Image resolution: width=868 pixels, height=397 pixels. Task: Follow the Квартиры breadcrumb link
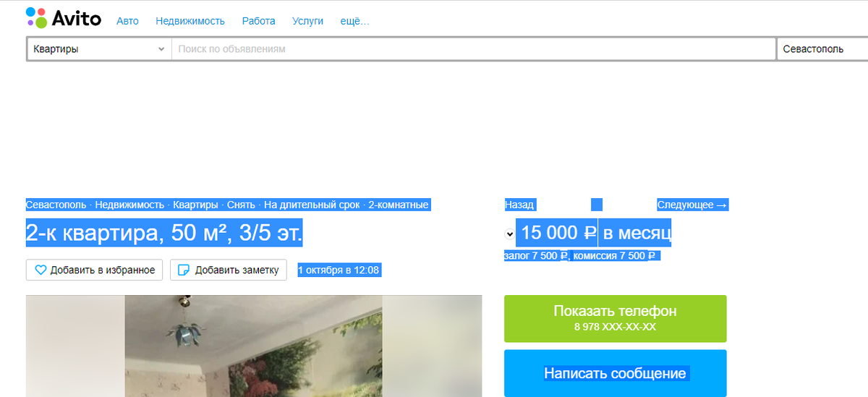pos(195,205)
